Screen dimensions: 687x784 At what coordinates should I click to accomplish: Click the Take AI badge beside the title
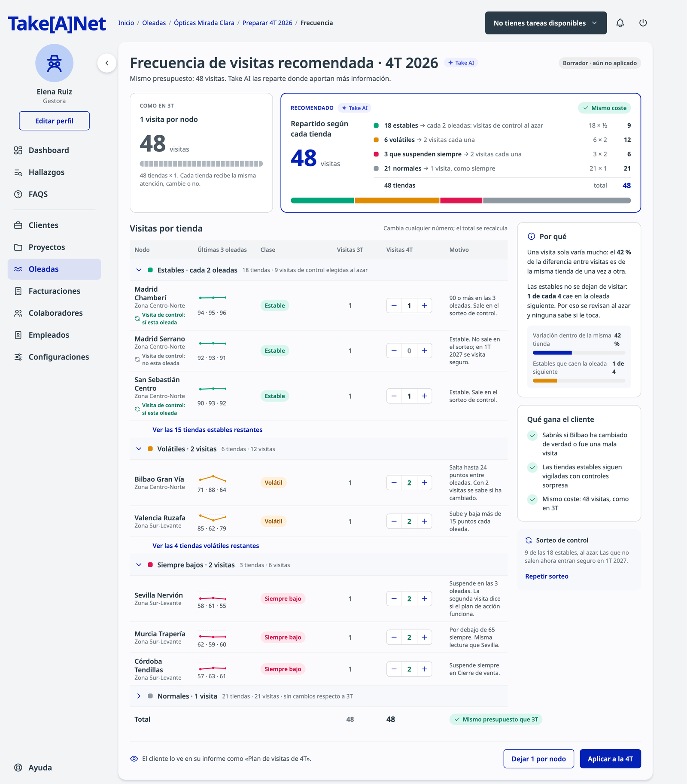(461, 63)
